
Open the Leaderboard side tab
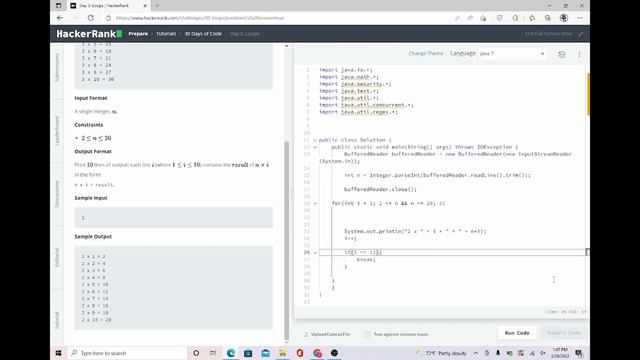point(57,131)
